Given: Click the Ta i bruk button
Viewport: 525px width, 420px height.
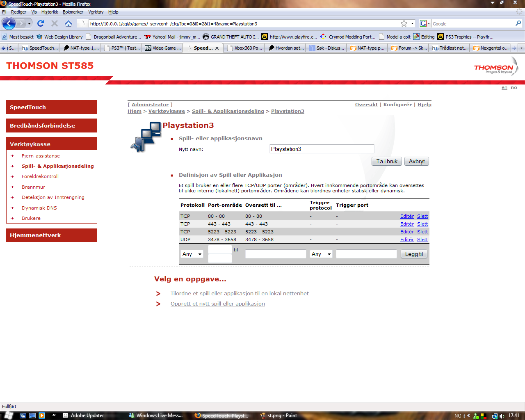Looking at the screenshot, I should (387, 161).
